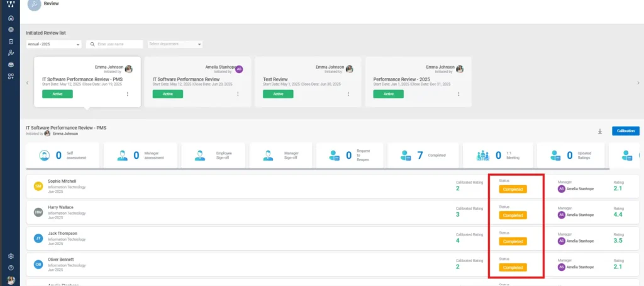The width and height of the screenshot is (644, 286).
Task: Click Harry Wallace's 4.4 rating value
Action: (x=618, y=214)
